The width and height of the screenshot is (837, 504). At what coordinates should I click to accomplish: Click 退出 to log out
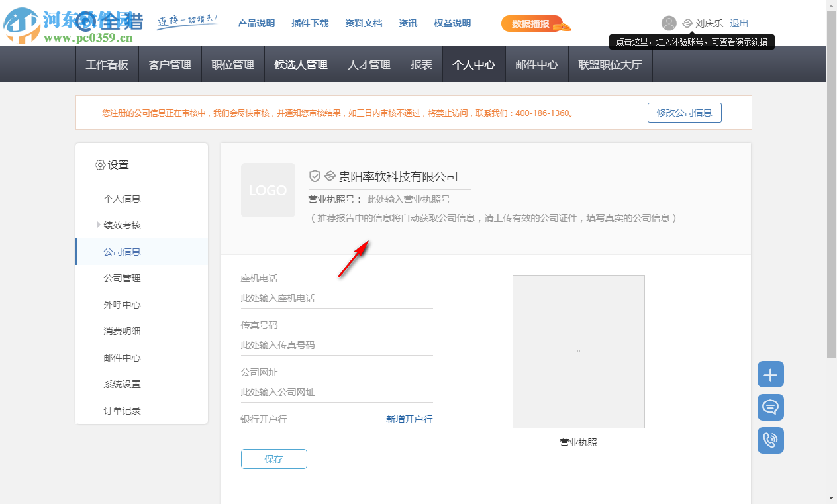click(x=739, y=23)
